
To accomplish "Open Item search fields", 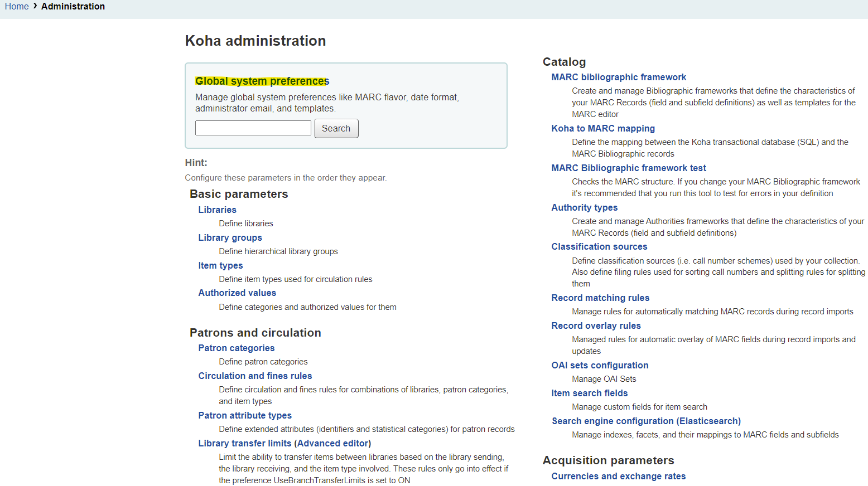I will pyautogui.click(x=590, y=393).
